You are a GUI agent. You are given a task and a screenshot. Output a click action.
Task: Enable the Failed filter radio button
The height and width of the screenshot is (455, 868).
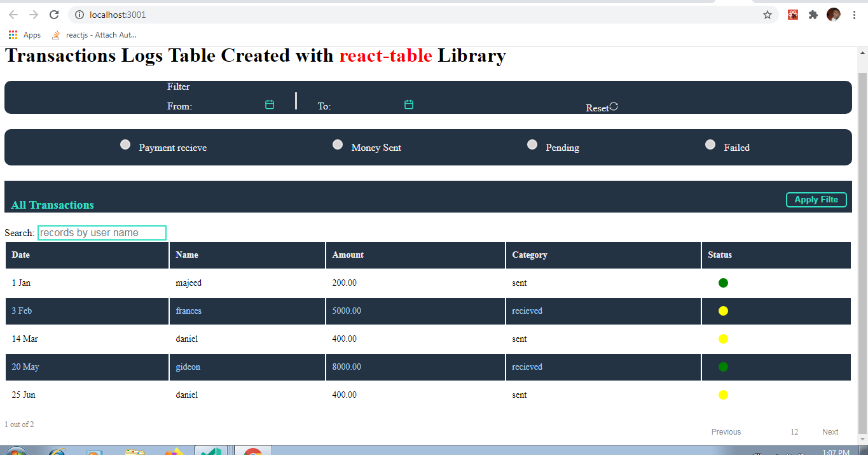click(x=710, y=144)
